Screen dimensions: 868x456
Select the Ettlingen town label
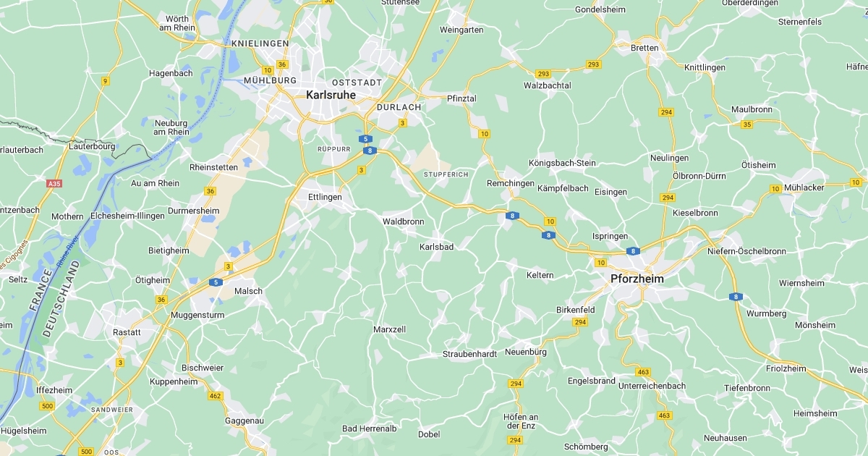point(325,197)
